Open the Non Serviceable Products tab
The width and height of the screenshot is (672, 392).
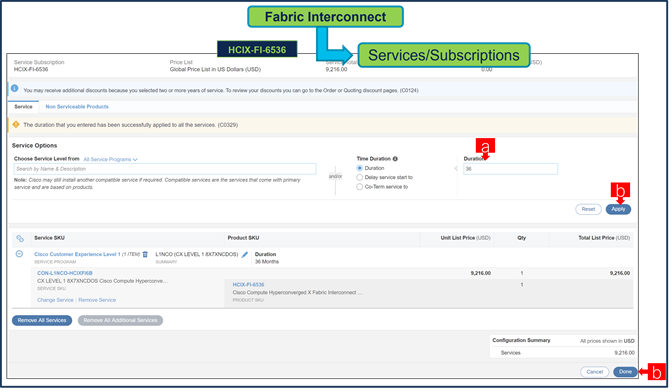(x=78, y=108)
